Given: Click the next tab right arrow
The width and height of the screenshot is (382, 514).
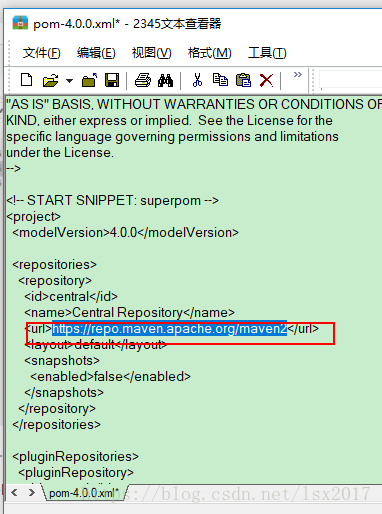Looking at the screenshot, I should (31, 492).
